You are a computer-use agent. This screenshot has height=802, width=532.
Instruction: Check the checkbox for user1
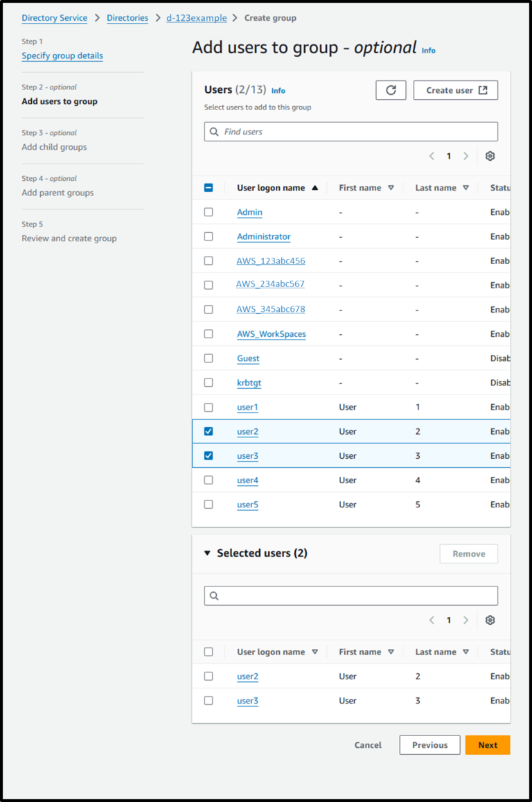click(x=209, y=407)
